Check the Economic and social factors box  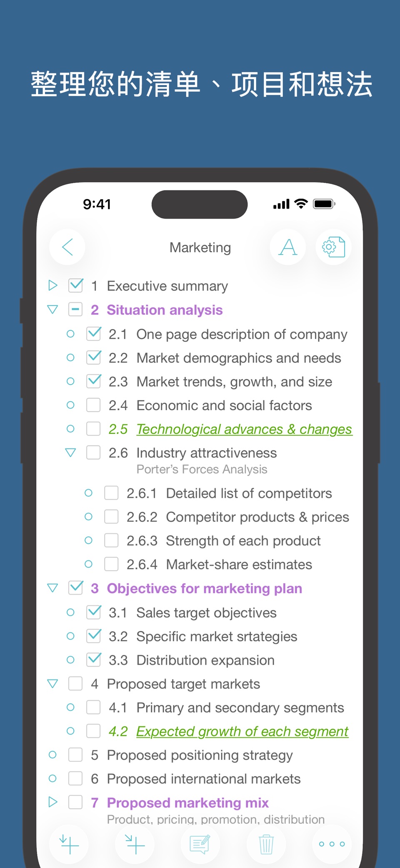tap(93, 405)
